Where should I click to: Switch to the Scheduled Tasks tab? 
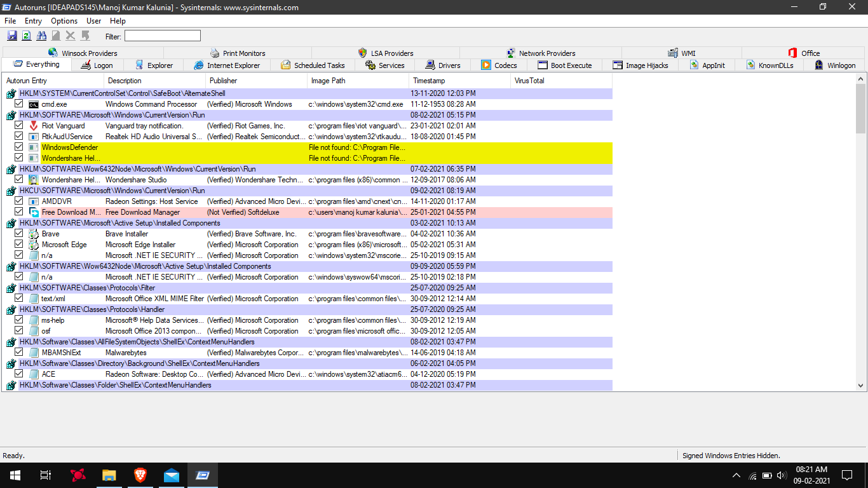(x=312, y=65)
